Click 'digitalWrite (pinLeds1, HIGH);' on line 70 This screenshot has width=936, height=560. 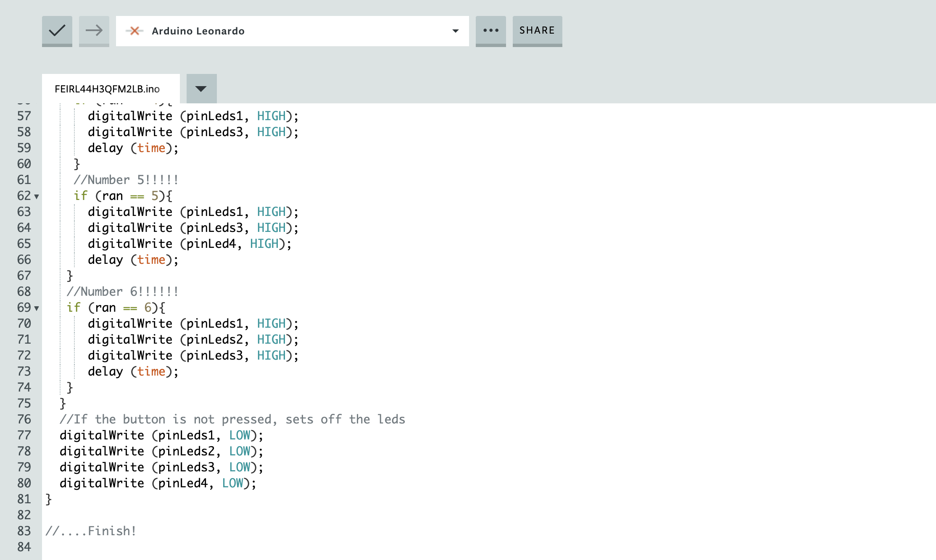click(193, 323)
